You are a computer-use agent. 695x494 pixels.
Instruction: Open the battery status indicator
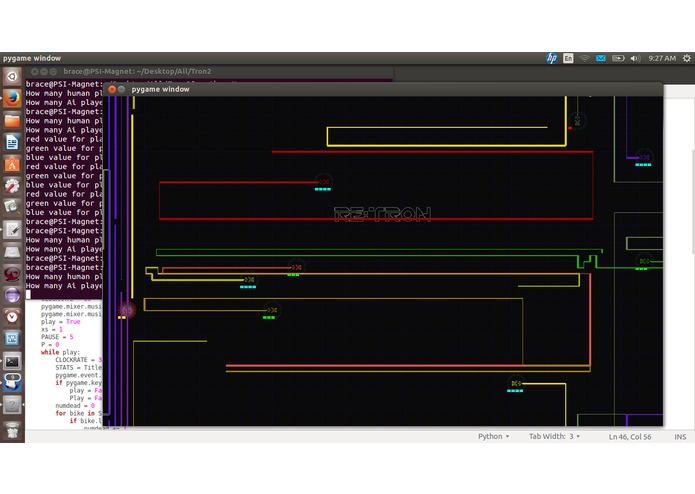[x=618, y=58]
